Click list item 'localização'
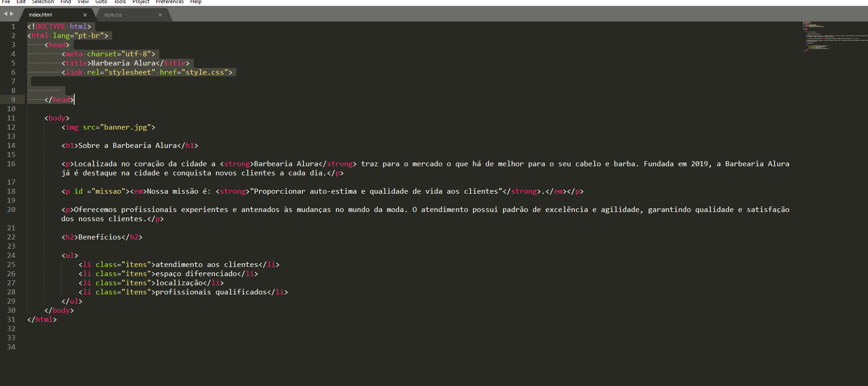The image size is (868, 386). (x=179, y=283)
